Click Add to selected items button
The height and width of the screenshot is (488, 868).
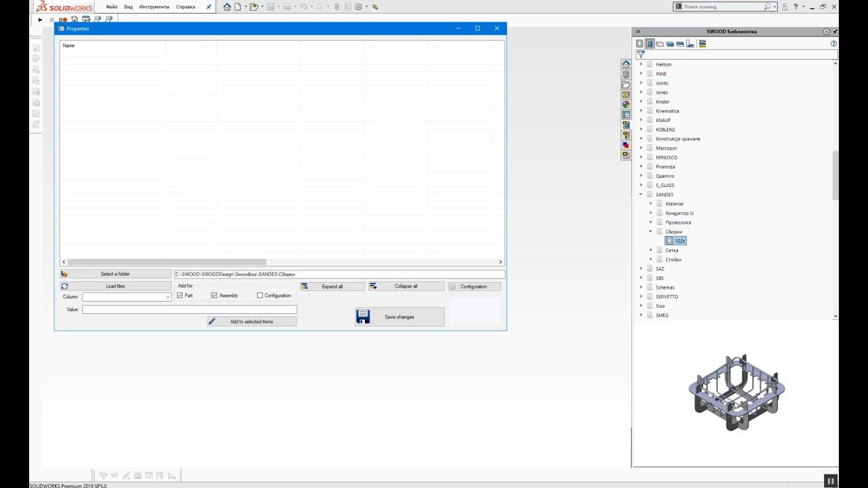click(252, 321)
